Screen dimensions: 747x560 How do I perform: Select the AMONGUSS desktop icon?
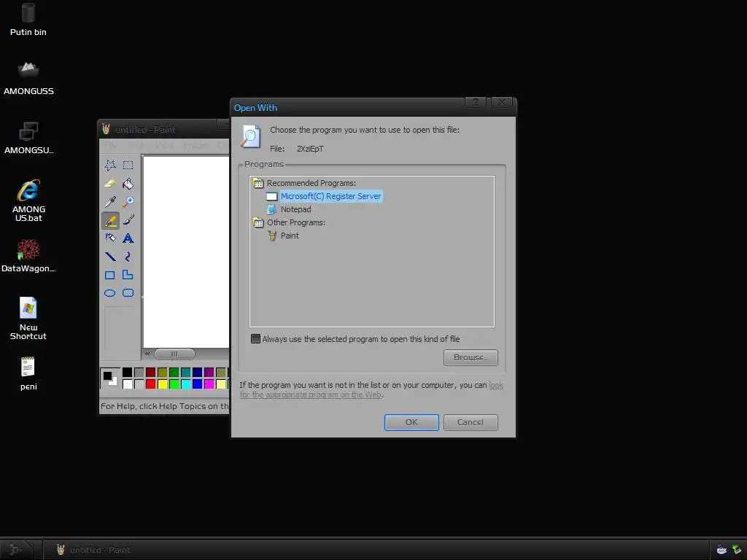[x=28, y=79]
